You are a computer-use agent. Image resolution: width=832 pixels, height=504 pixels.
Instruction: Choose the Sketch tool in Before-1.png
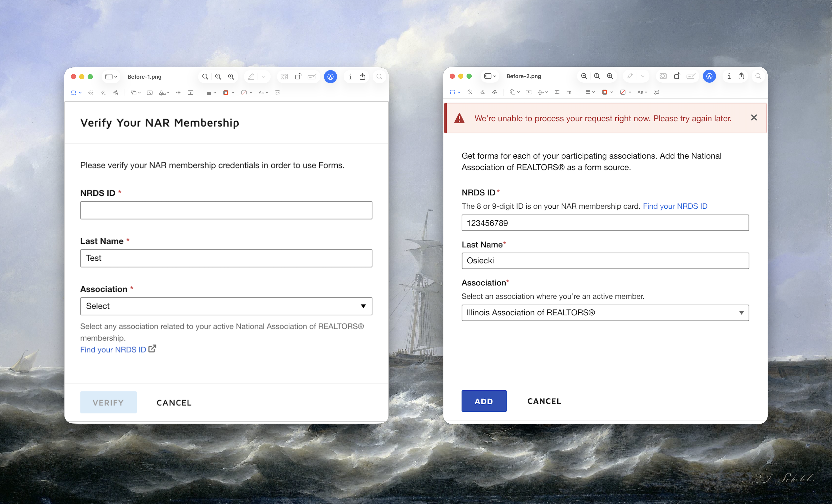tap(103, 92)
